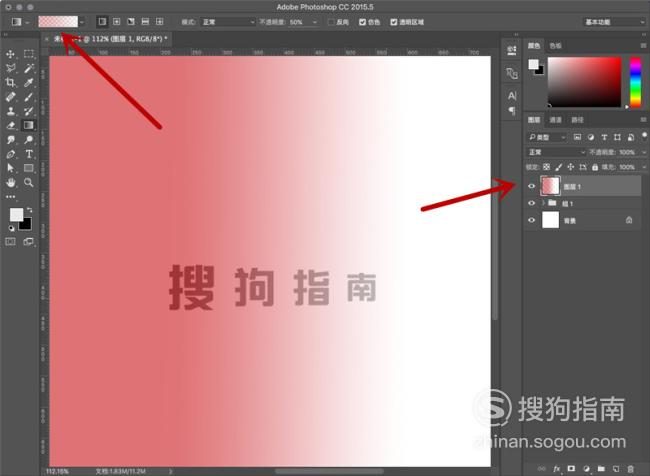Image resolution: width=650 pixels, height=476 pixels.
Task: Swap foreground and background colors
Action: tap(29, 210)
